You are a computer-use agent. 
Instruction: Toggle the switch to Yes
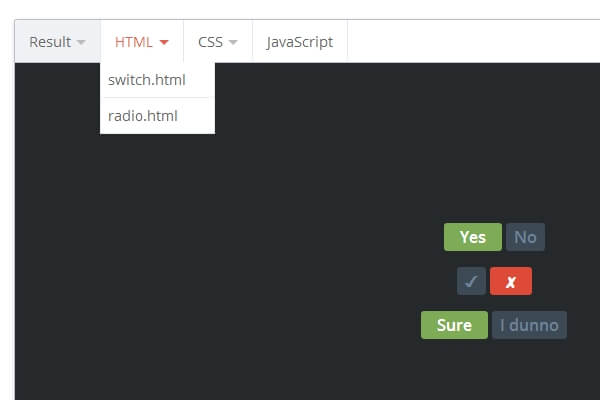coord(473,237)
